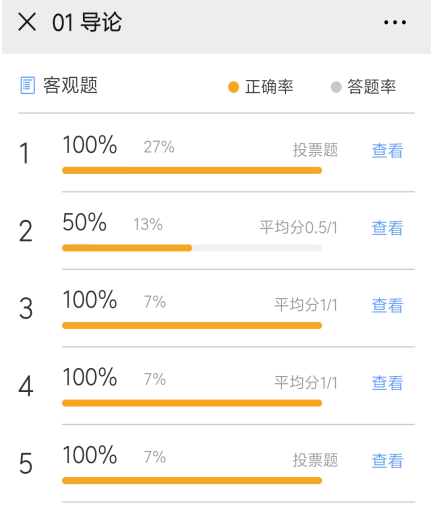Click the 正确率 legend label
Screen dimensions: 434x512
point(269,87)
